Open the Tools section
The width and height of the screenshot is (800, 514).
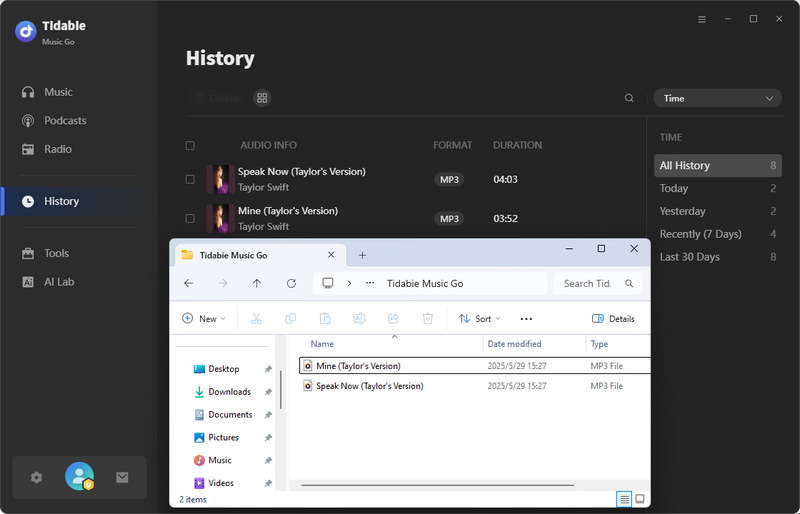(45, 254)
